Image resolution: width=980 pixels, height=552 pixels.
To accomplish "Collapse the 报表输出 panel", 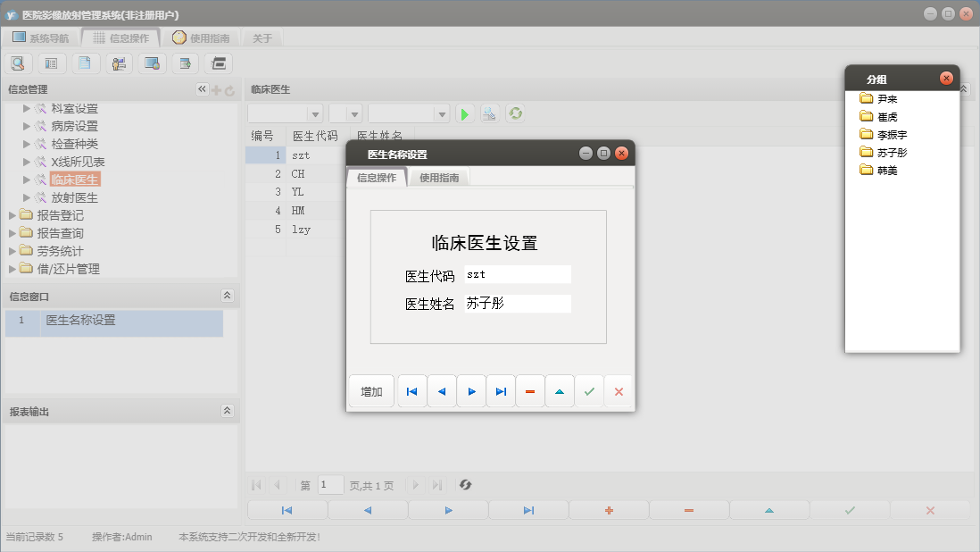I will [227, 411].
